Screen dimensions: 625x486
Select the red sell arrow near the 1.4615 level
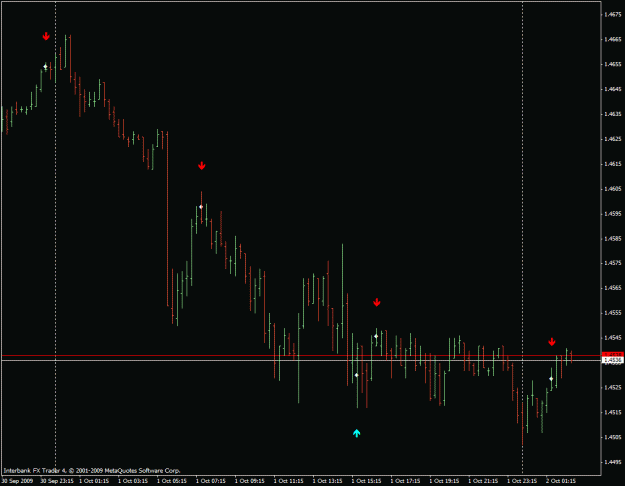pyautogui.click(x=202, y=165)
